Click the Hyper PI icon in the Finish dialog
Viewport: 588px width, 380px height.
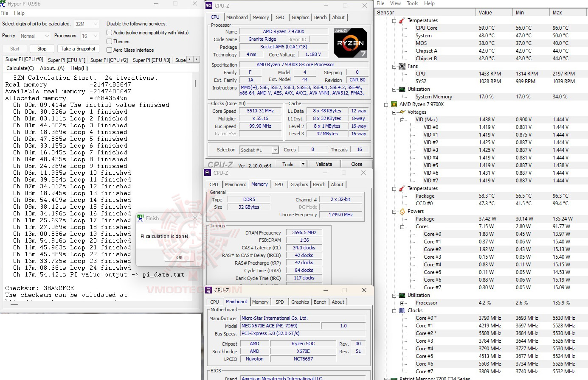click(x=140, y=218)
